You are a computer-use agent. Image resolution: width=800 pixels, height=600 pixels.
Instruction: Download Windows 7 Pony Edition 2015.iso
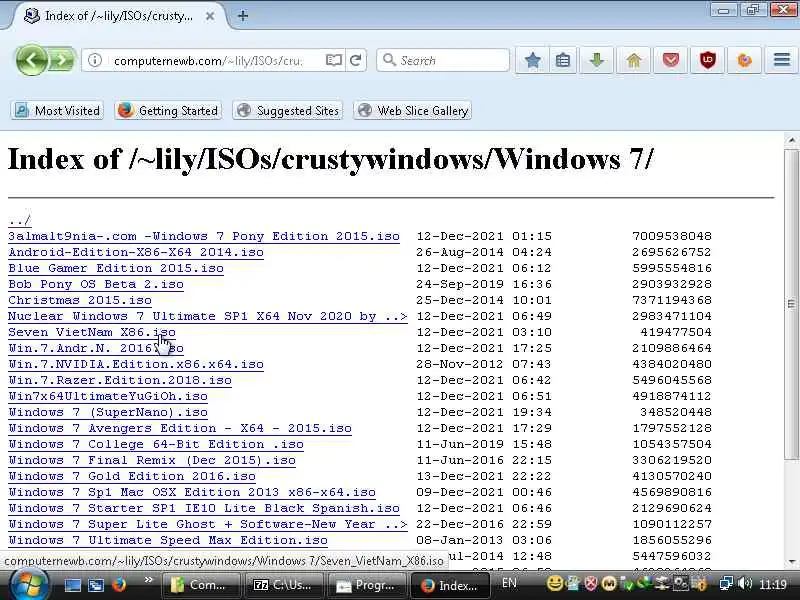pyautogui.click(x=204, y=236)
